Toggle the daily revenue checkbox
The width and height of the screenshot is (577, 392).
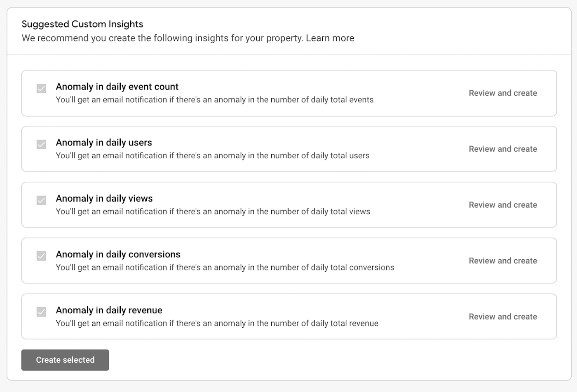click(x=41, y=312)
